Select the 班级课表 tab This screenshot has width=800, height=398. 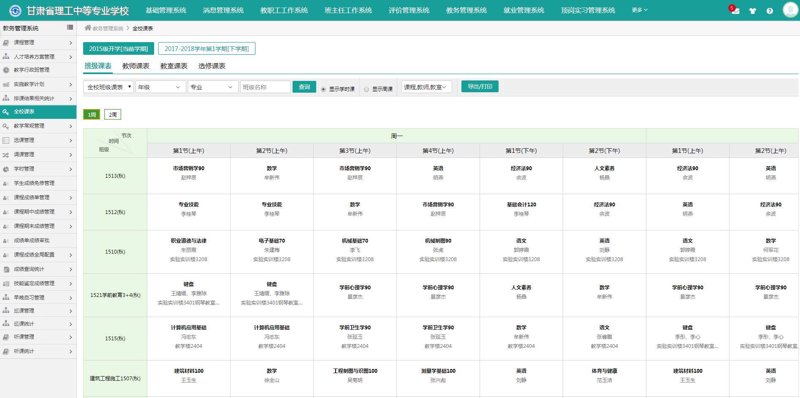point(98,66)
